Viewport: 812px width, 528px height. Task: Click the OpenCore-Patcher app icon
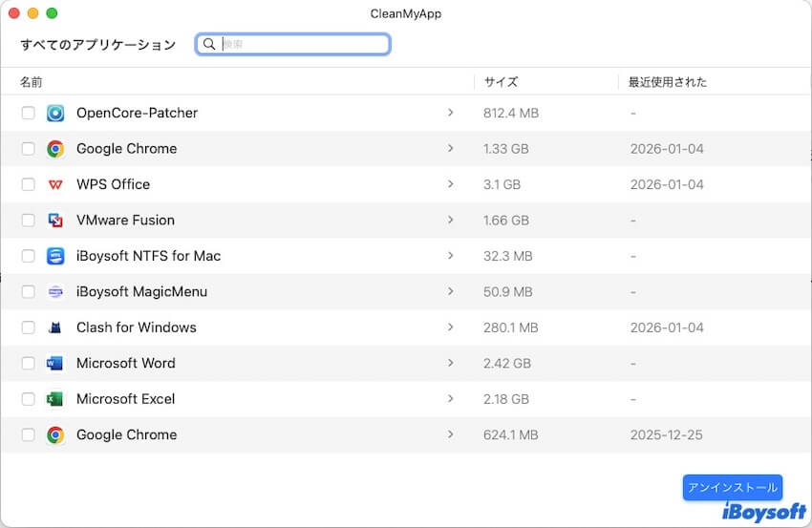[x=55, y=113]
